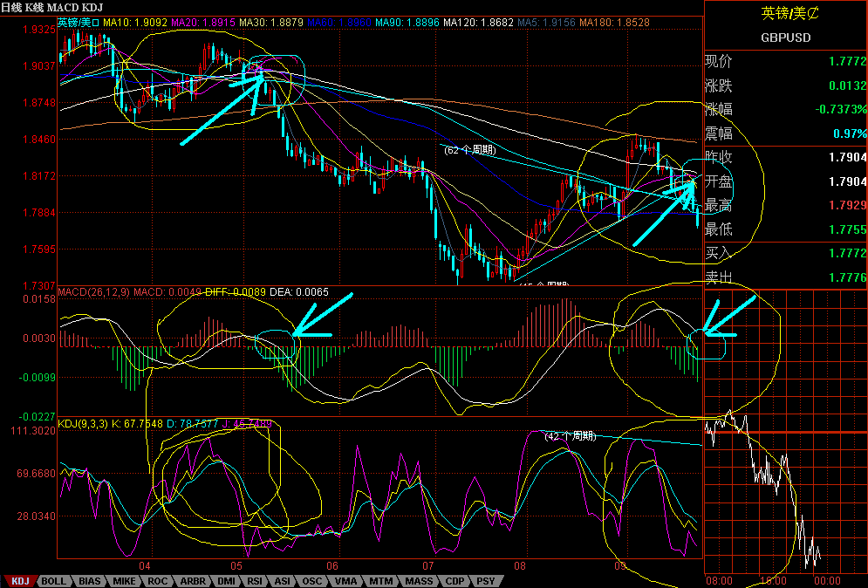Switch to the DMI indicator tab

point(226,581)
